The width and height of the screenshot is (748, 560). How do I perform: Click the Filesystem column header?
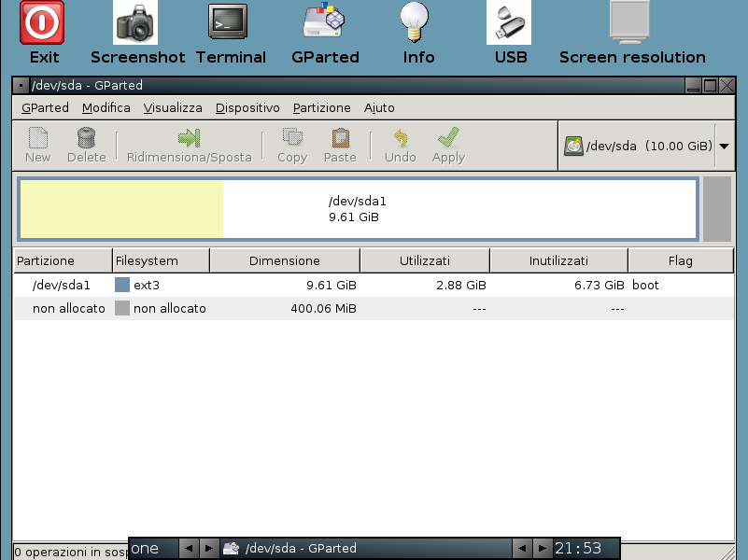coord(162,260)
